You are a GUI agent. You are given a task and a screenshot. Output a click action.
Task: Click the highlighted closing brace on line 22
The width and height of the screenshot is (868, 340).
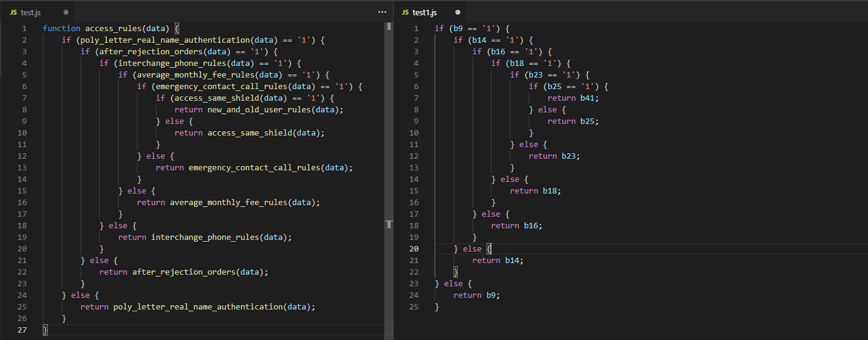tap(455, 272)
